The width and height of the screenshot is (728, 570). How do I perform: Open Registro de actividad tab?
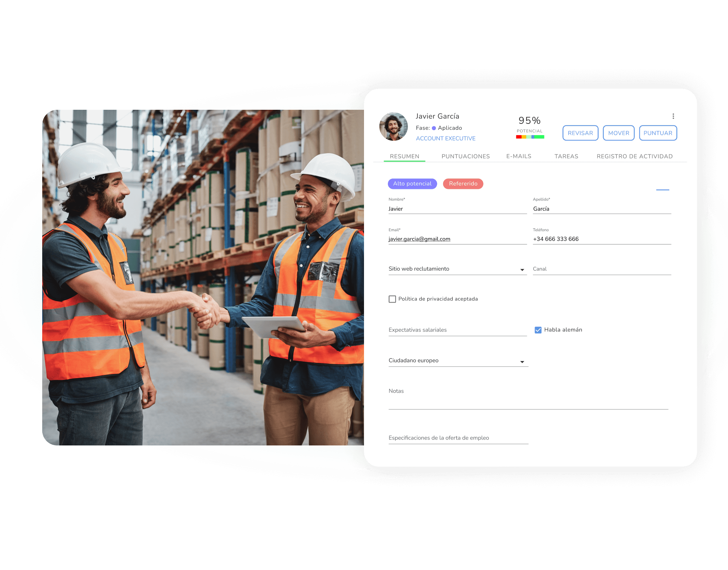click(634, 156)
